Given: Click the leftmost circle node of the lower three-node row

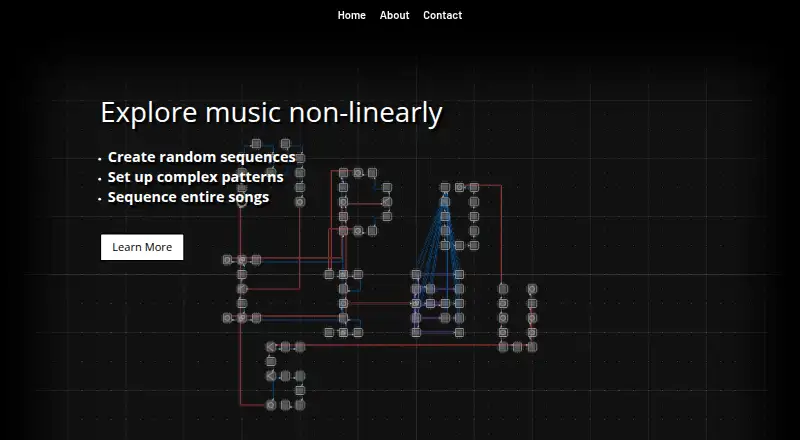Looking at the screenshot, I should pyautogui.click(x=227, y=318).
